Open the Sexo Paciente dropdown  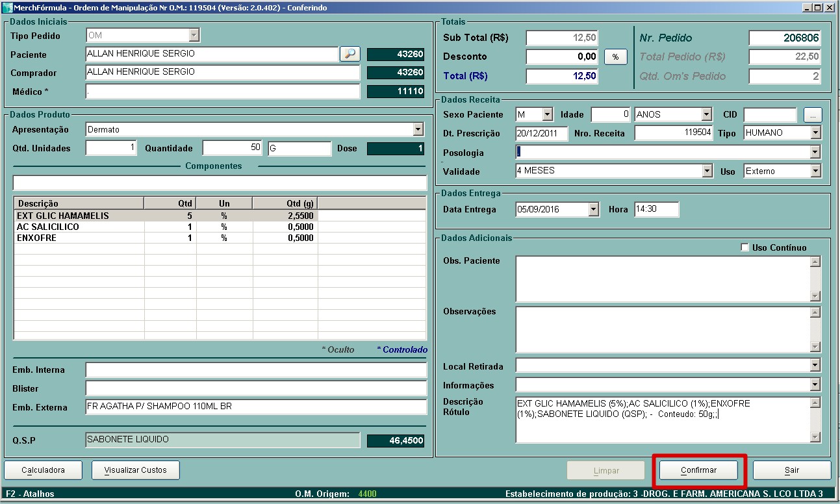click(x=547, y=115)
